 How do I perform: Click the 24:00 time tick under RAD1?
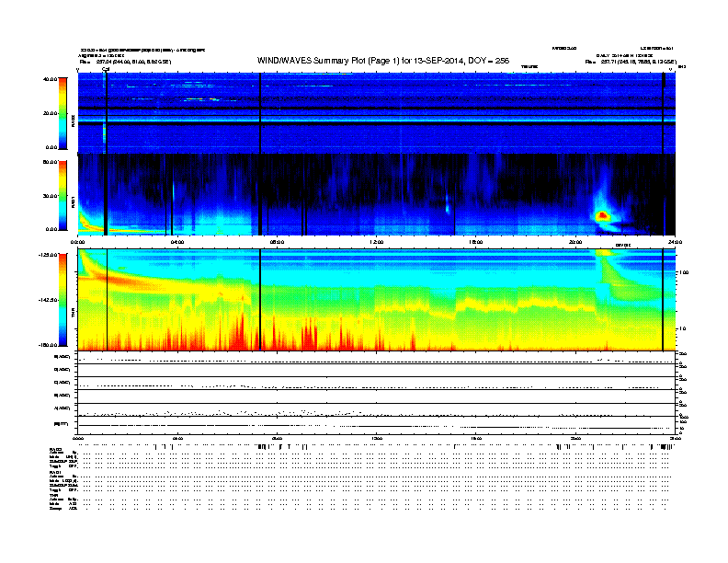675,242
